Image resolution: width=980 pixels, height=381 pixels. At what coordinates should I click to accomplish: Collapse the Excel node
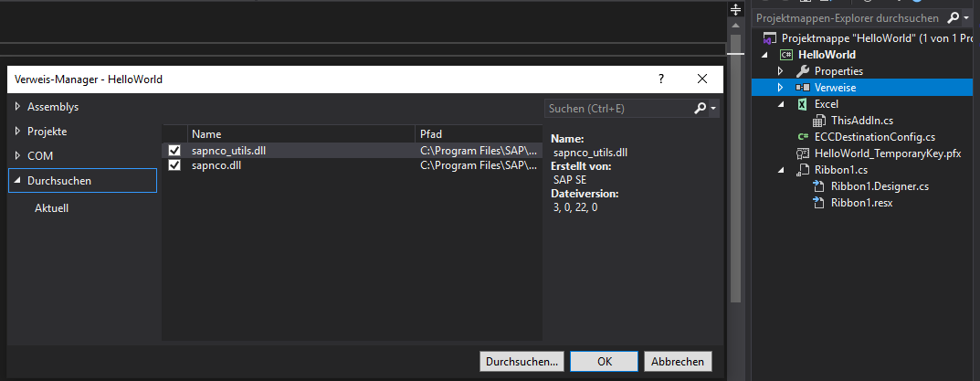coord(780,104)
